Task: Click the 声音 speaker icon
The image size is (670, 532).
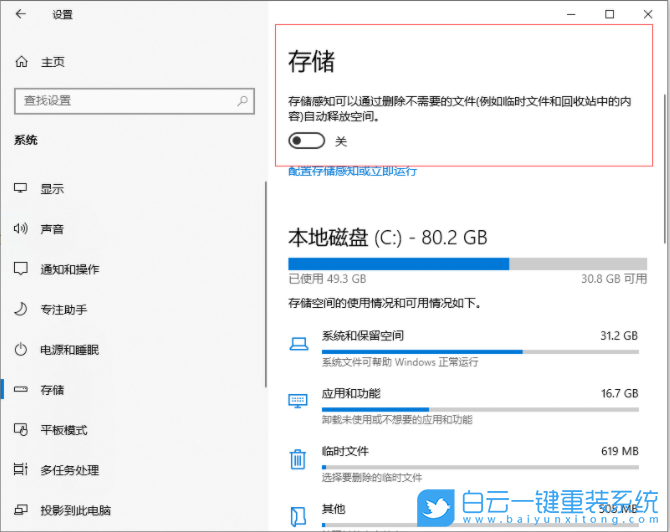Action: (21, 228)
